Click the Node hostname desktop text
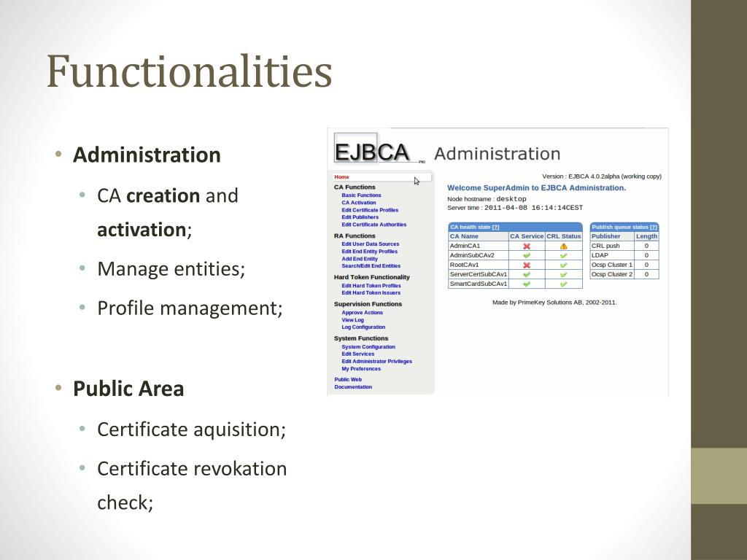This screenshot has height=560, width=747. click(x=487, y=199)
